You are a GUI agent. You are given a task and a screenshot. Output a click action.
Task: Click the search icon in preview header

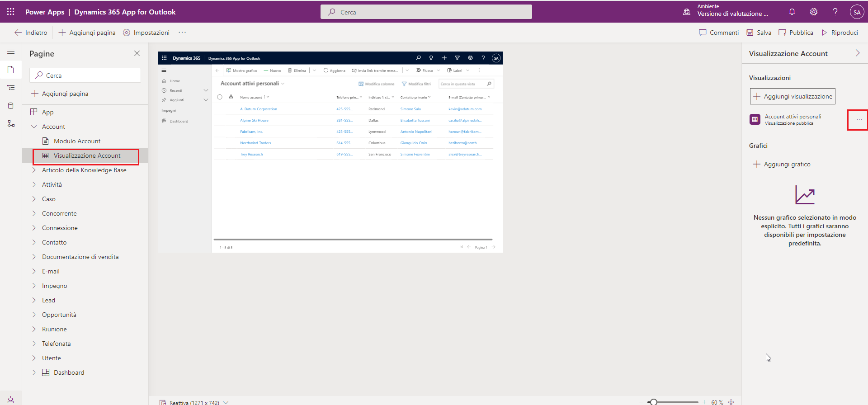click(418, 58)
